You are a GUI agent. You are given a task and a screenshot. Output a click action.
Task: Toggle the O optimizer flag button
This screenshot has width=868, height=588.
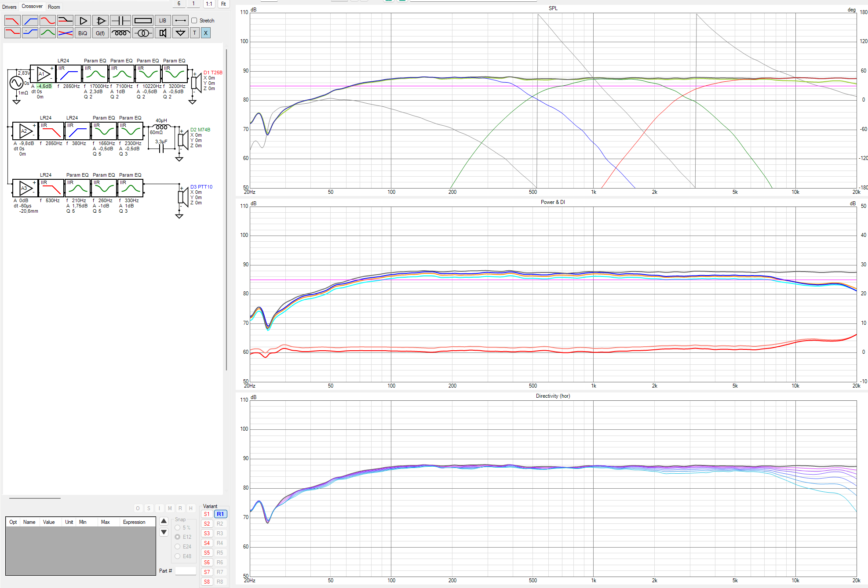pos(138,508)
